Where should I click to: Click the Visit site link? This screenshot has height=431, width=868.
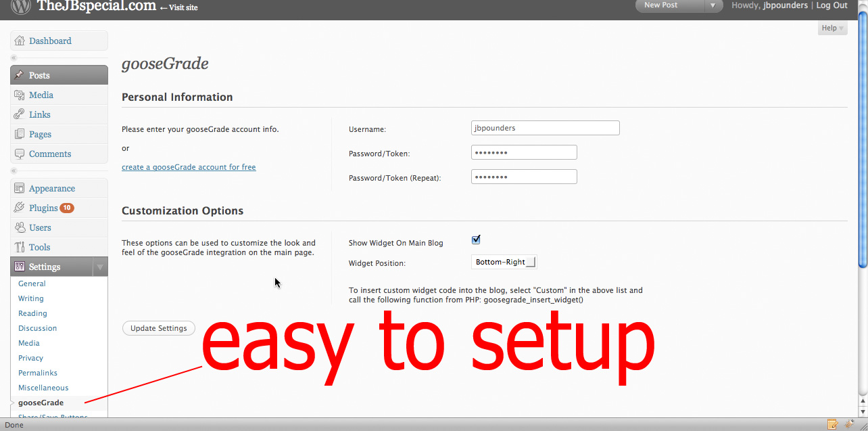pyautogui.click(x=178, y=7)
